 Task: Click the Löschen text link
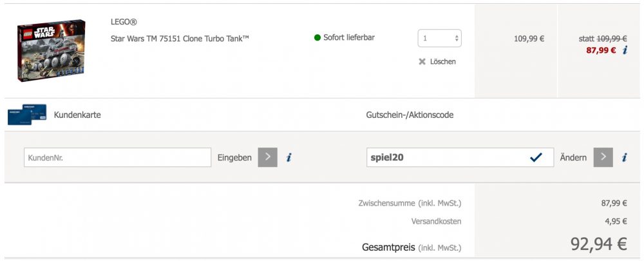tap(442, 62)
